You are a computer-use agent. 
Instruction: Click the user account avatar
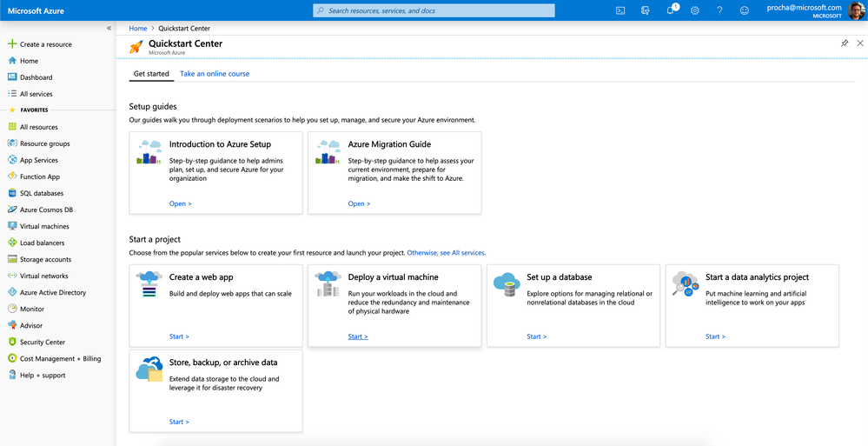pyautogui.click(x=856, y=10)
